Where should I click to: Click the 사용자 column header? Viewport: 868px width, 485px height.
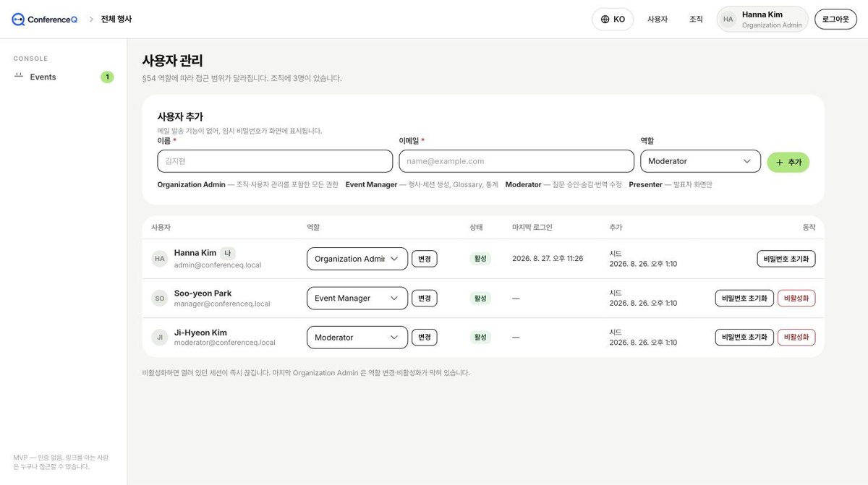pos(161,227)
